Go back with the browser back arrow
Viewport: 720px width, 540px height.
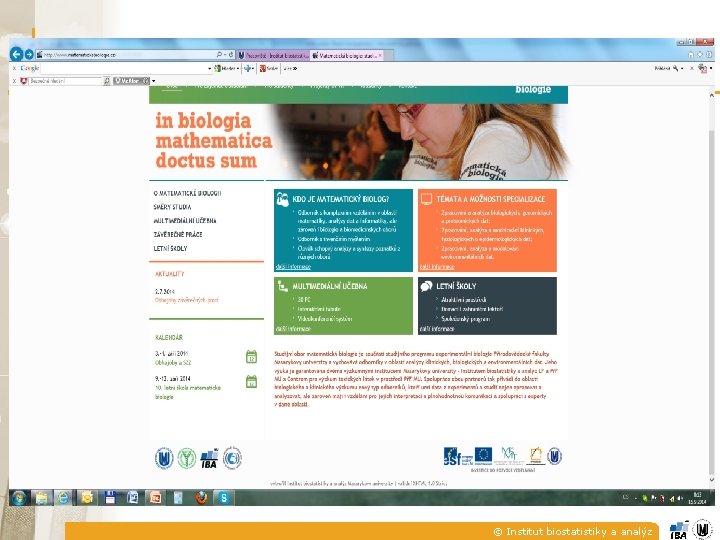pos(16,54)
